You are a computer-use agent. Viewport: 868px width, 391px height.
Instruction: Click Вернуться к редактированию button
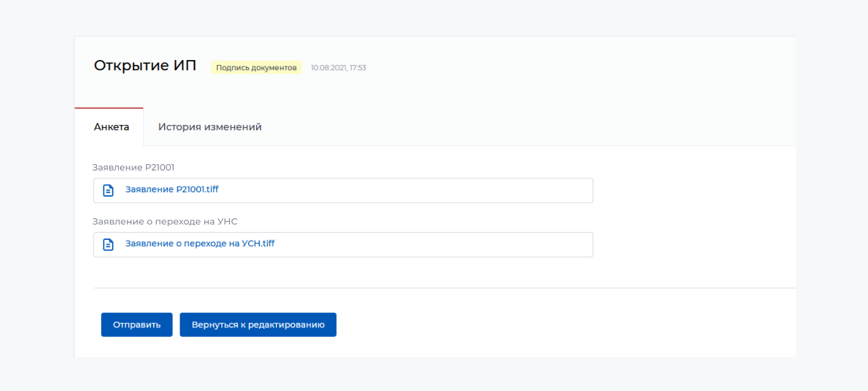click(258, 325)
